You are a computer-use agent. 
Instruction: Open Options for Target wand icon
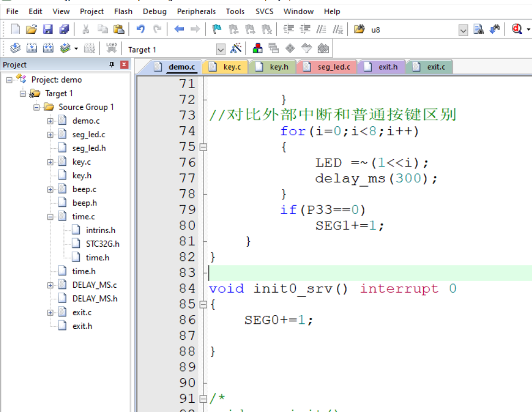236,48
